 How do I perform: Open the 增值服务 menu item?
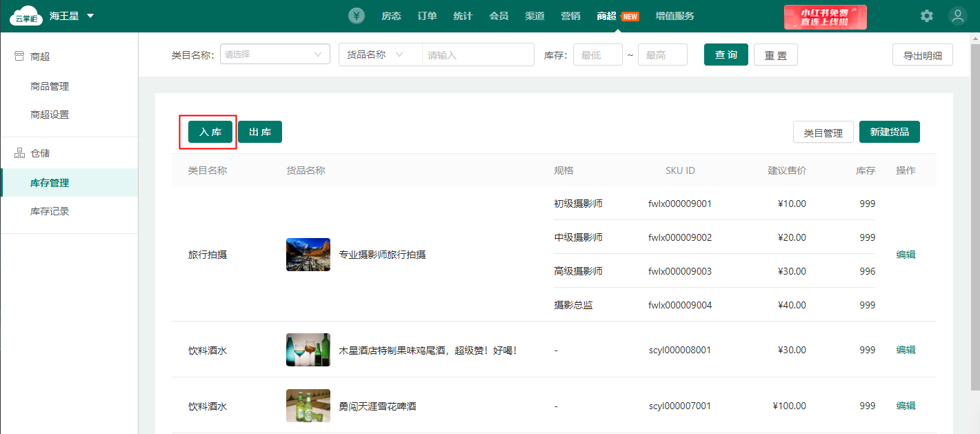[674, 16]
